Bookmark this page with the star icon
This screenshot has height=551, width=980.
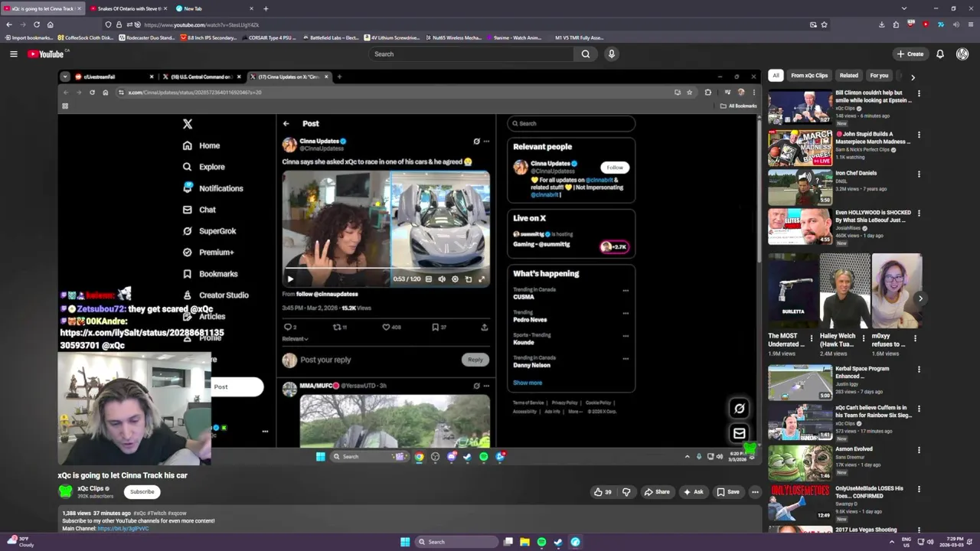[x=824, y=24]
